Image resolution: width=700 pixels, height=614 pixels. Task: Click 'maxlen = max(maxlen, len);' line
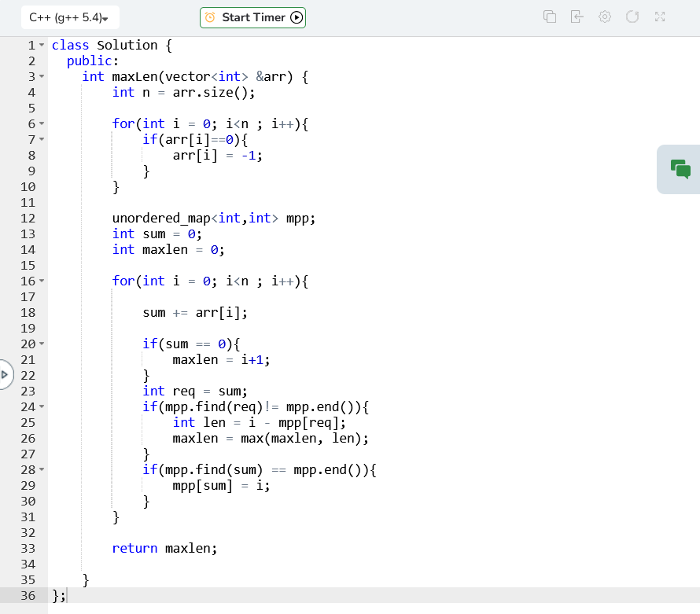pos(271,438)
